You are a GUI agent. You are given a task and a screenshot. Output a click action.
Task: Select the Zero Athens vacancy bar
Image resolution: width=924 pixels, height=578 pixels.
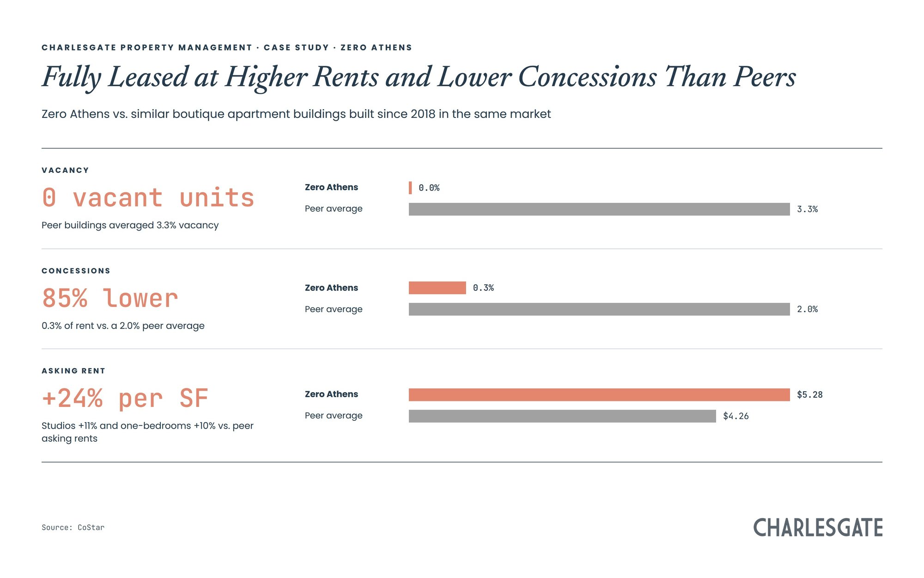pos(410,188)
